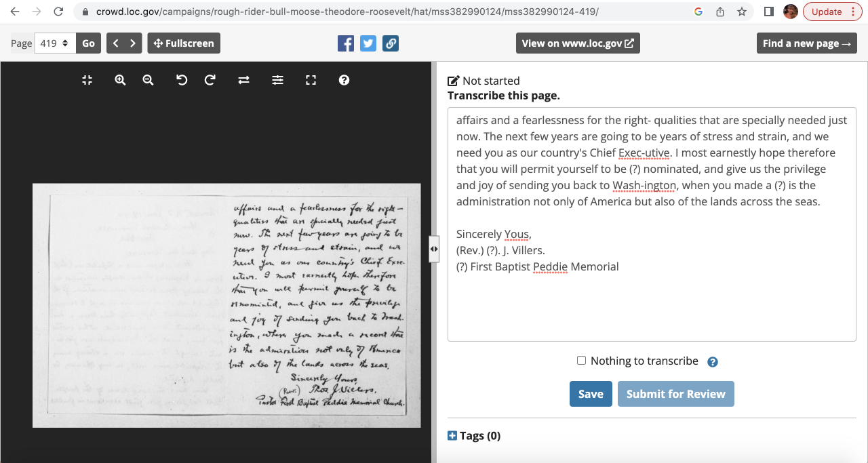Rotate the image right

(x=210, y=80)
